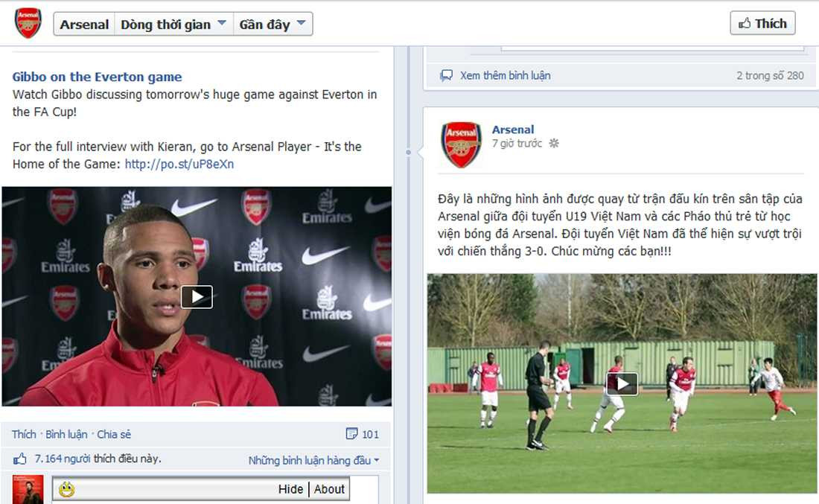Select the Arsenal tab in header bar
The height and width of the screenshot is (504, 819).
84,24
